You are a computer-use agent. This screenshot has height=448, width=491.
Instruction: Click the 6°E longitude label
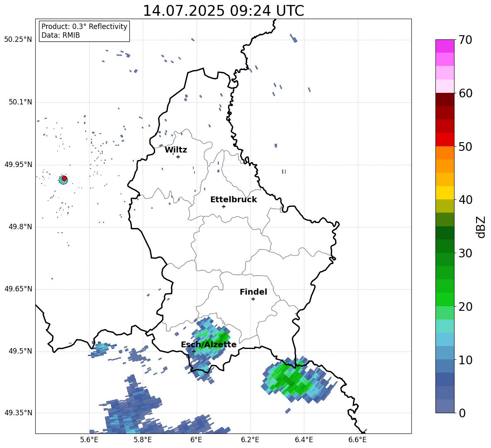click(196, 440)
